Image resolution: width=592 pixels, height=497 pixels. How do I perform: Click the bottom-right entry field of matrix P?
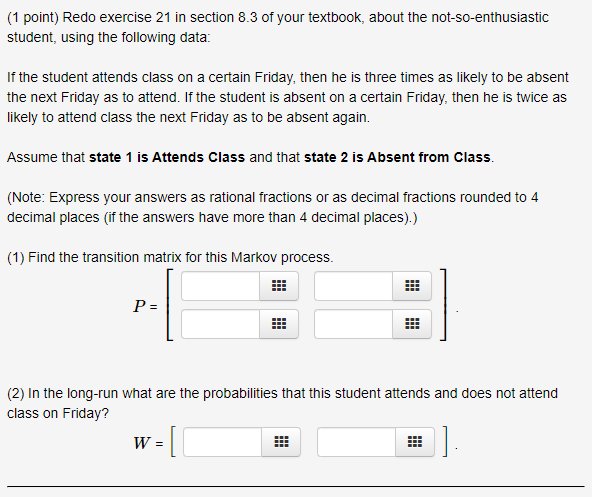(353, 324)
